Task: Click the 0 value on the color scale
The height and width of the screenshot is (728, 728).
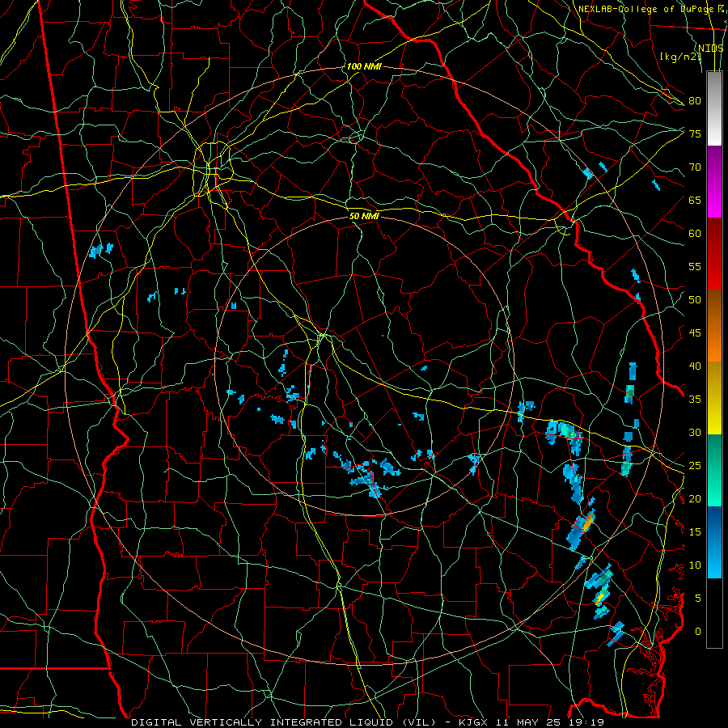Action: (698, 632)
